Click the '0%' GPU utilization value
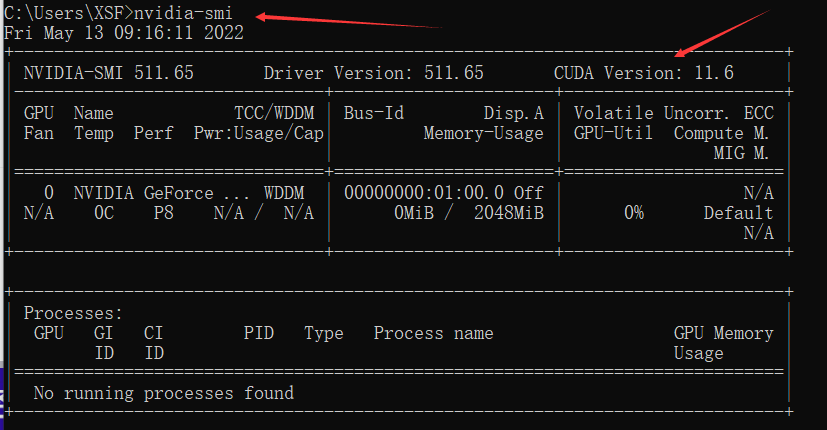Image resolution: width=827 pixels, height=430 pixels. click(x=634, y=213)
